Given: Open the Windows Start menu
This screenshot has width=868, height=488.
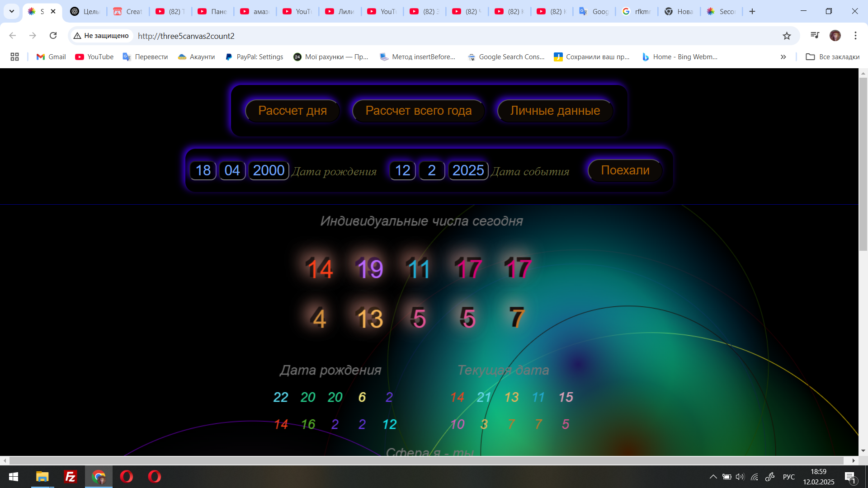Looking at the screenshot, I should tap(14, 477).
